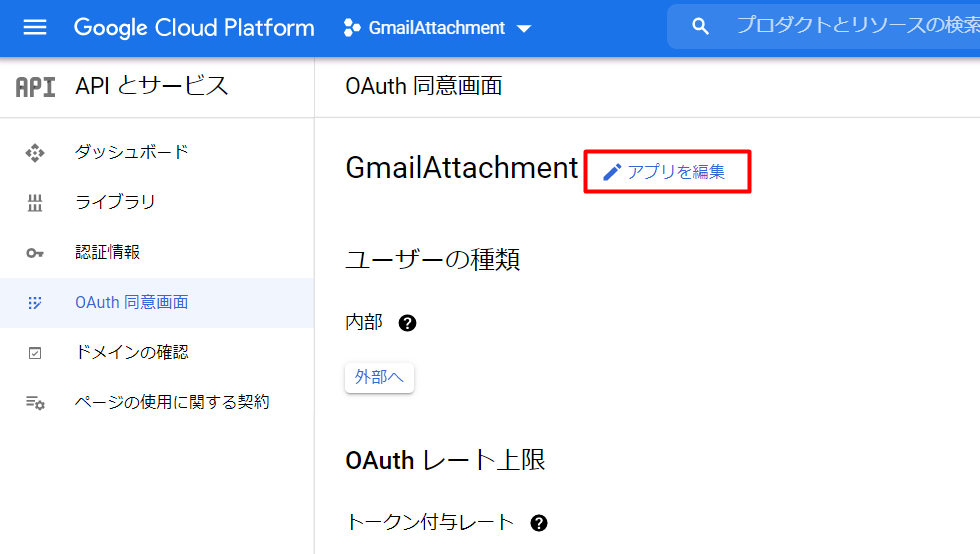Click the ユーザーの種類 section heading
980x554 pixels.
[x=432, y=259]
